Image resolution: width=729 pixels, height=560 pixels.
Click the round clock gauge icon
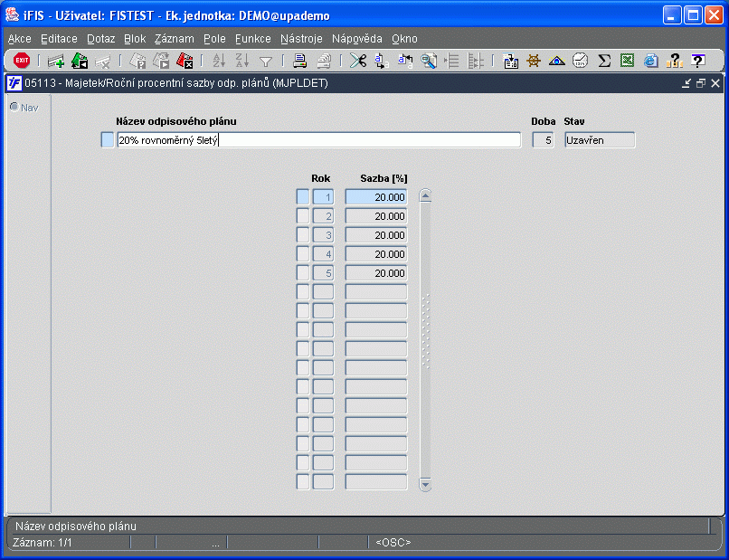click(580, 61)
